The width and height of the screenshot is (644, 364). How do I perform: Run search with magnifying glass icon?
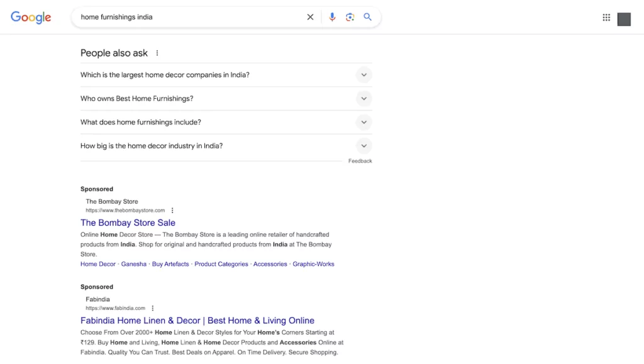coord(367,17)
